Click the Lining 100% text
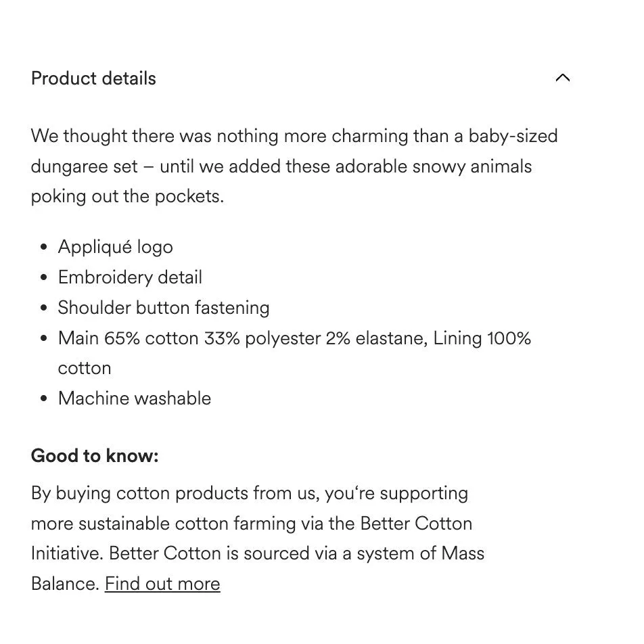This screenshot has height=644, width=644. pos(482,338)
